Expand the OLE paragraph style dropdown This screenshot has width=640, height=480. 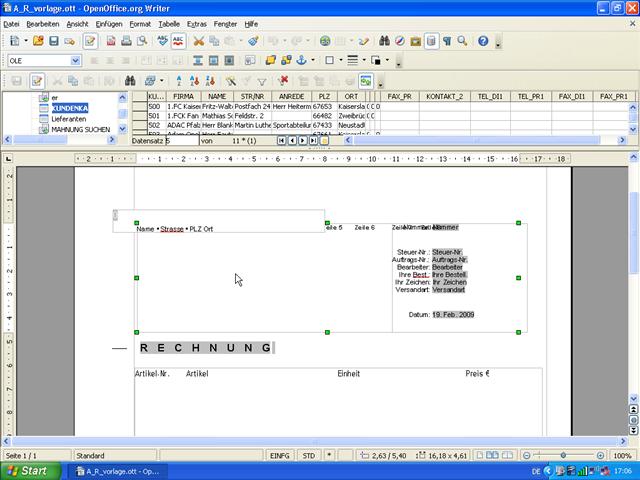(75, 60)
